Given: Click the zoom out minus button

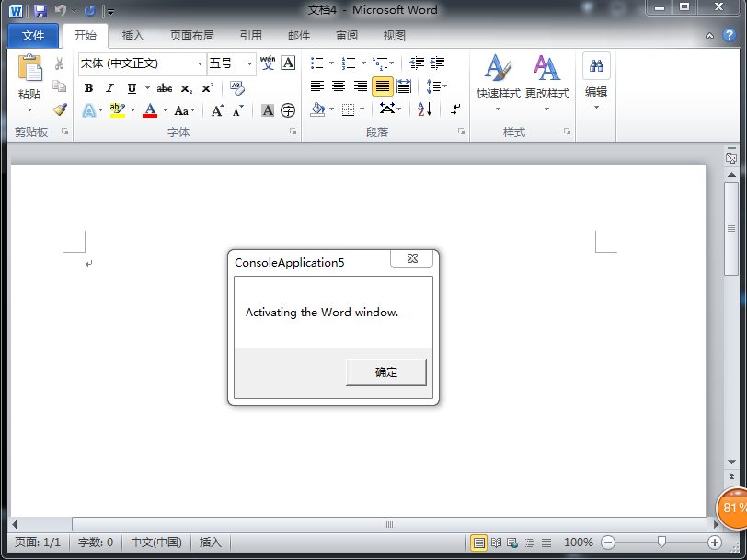Looking at the screenshot, I should pos(608,543).
